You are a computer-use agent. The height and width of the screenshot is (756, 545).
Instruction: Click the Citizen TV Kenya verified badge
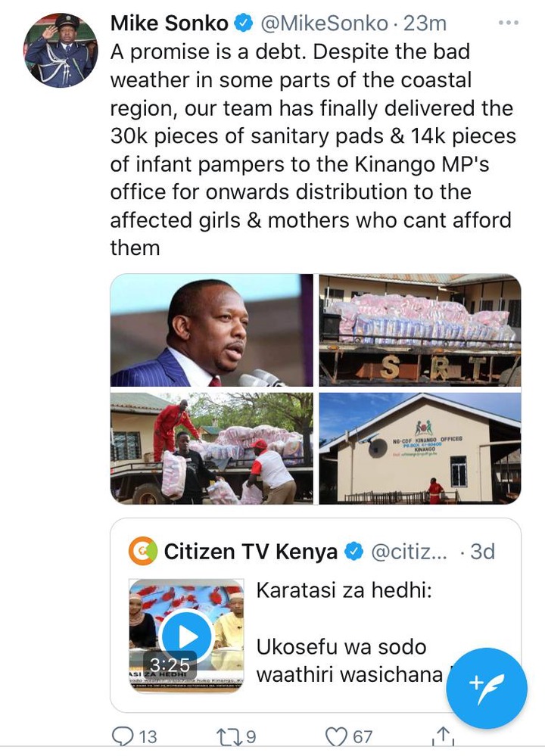[353, 551]
